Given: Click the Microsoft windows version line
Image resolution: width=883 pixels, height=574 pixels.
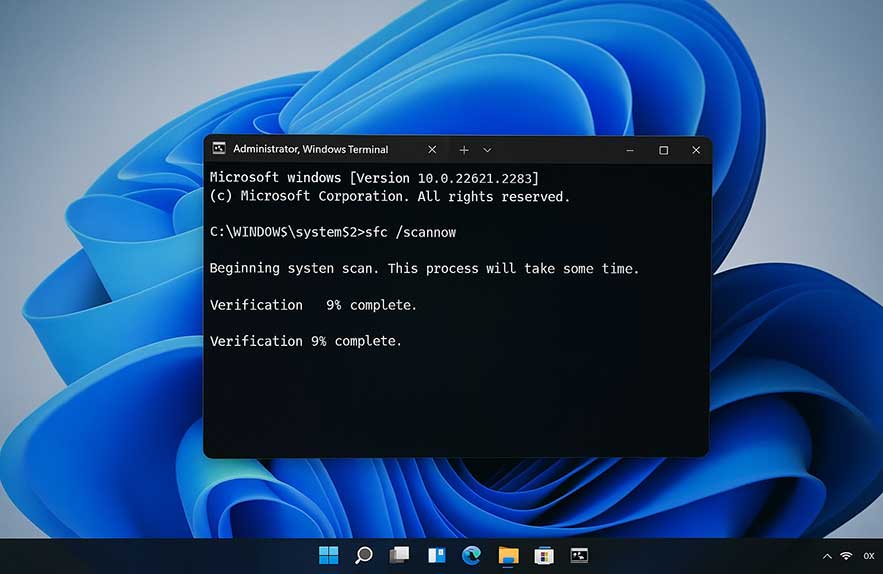Looking at the screenshot, I should click(x=374, y=178).
